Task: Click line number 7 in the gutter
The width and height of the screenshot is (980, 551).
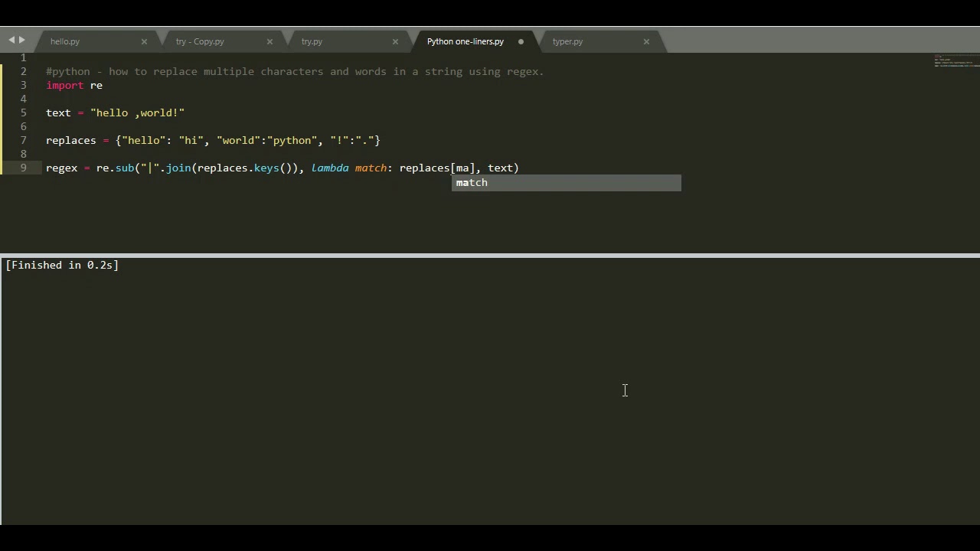Action: pos(24,140)
